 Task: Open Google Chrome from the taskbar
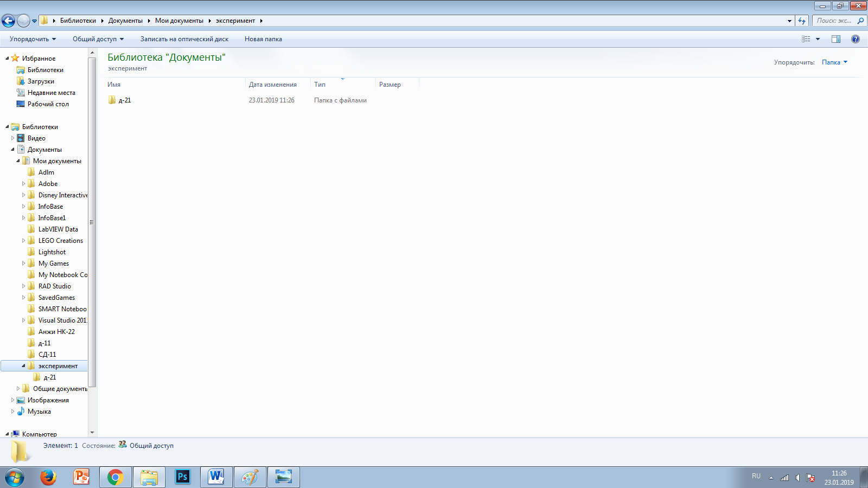pyautogui.click(x=115, y=477)
